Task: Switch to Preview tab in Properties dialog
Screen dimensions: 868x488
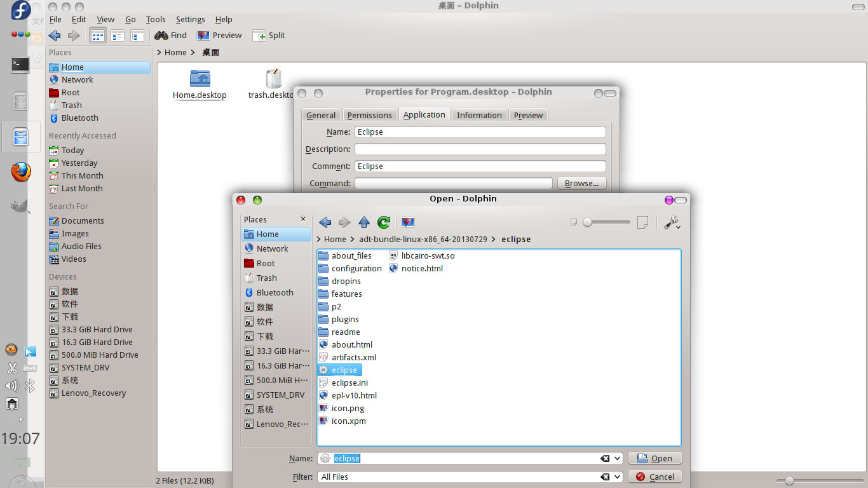Action: [528, 115]
